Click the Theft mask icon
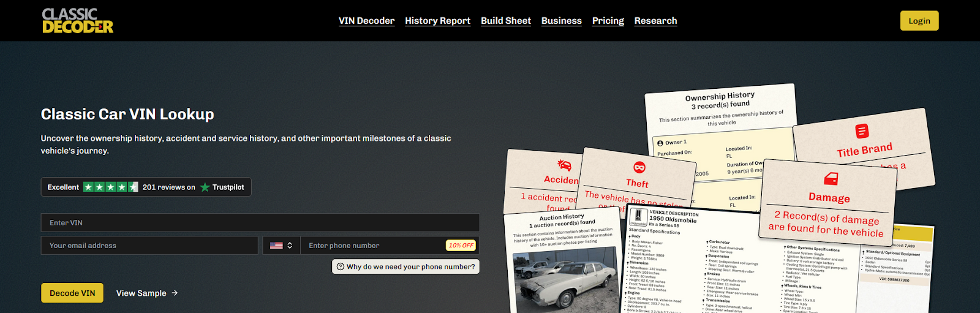The image size is (980, 313). point(639,167)
